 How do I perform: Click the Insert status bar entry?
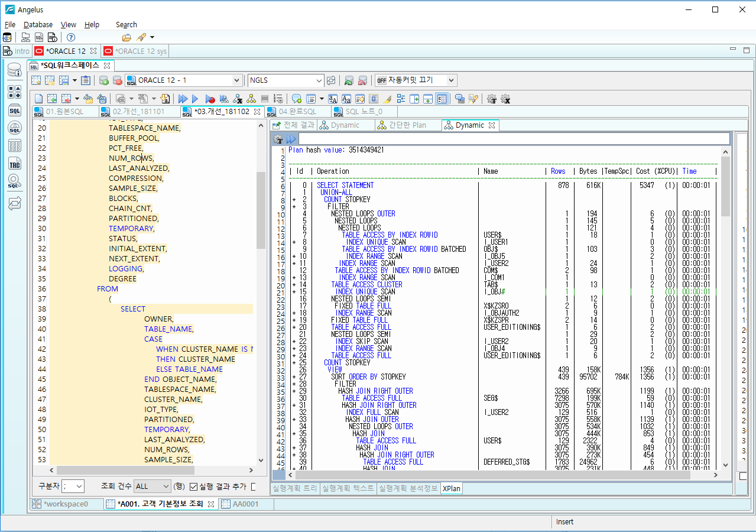tap(564, 522)
